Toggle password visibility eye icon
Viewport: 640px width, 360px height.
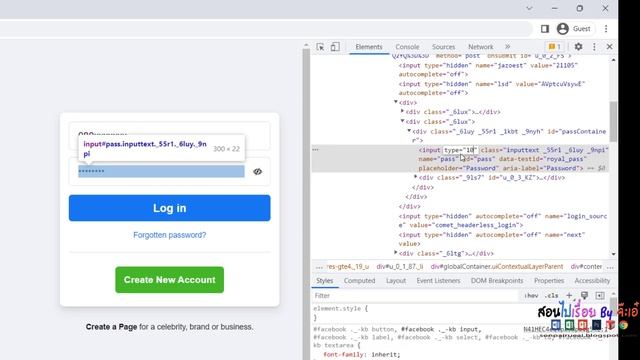click(x=257, y=172)
